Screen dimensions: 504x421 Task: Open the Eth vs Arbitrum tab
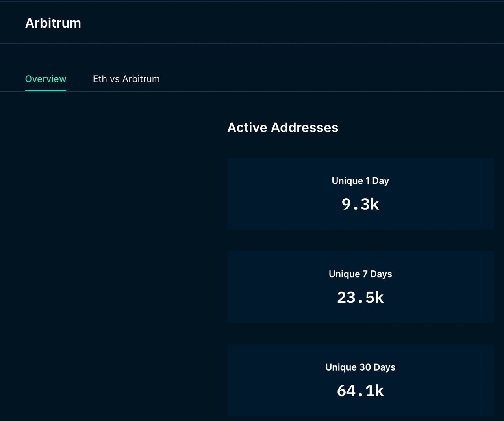(x=126, y=79)
